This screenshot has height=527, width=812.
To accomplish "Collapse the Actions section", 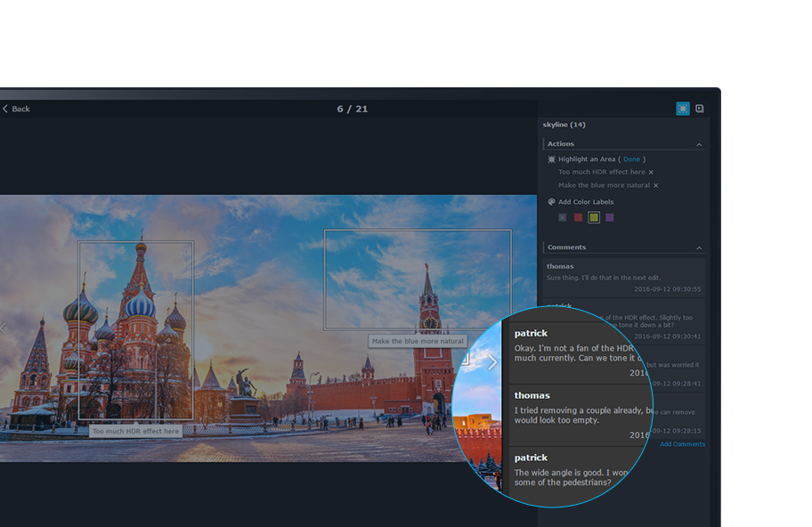I will 699,144.
